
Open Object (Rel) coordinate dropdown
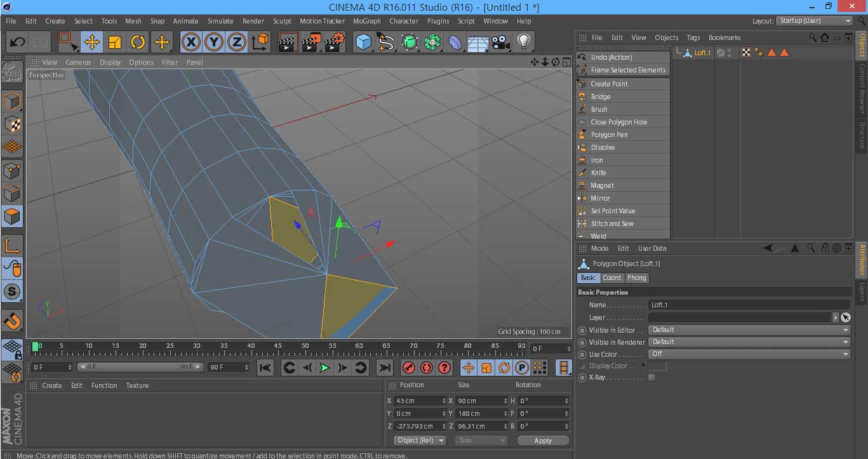click(420, 440)
